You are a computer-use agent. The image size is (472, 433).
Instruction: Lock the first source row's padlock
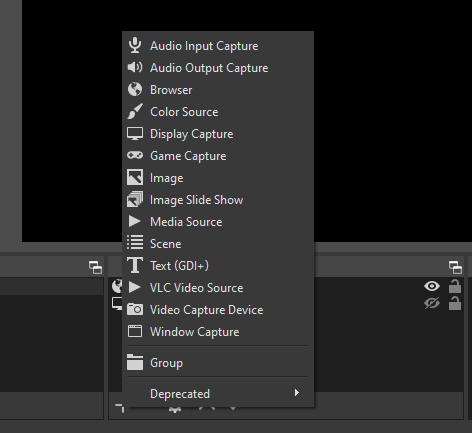pos(455,286)
